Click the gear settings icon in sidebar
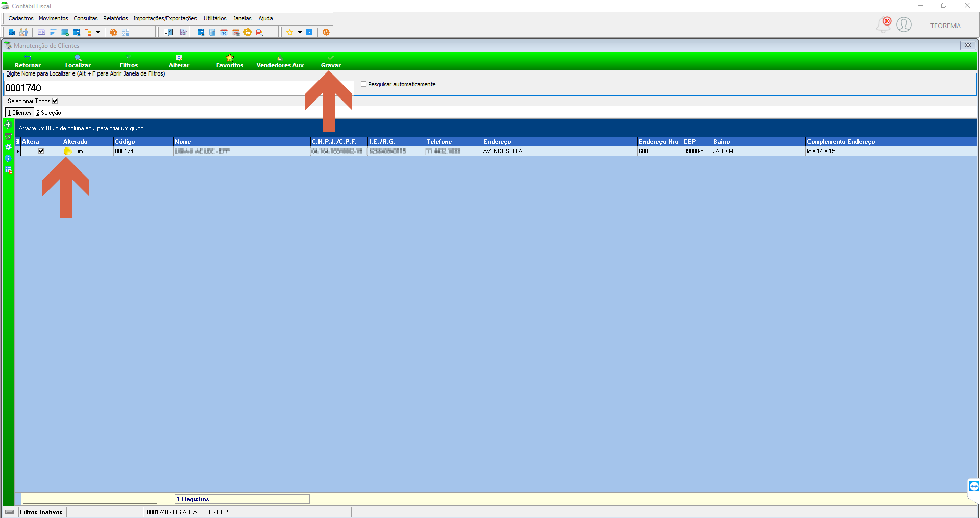The width and height of the screenshot is (980, 518). 8,147
